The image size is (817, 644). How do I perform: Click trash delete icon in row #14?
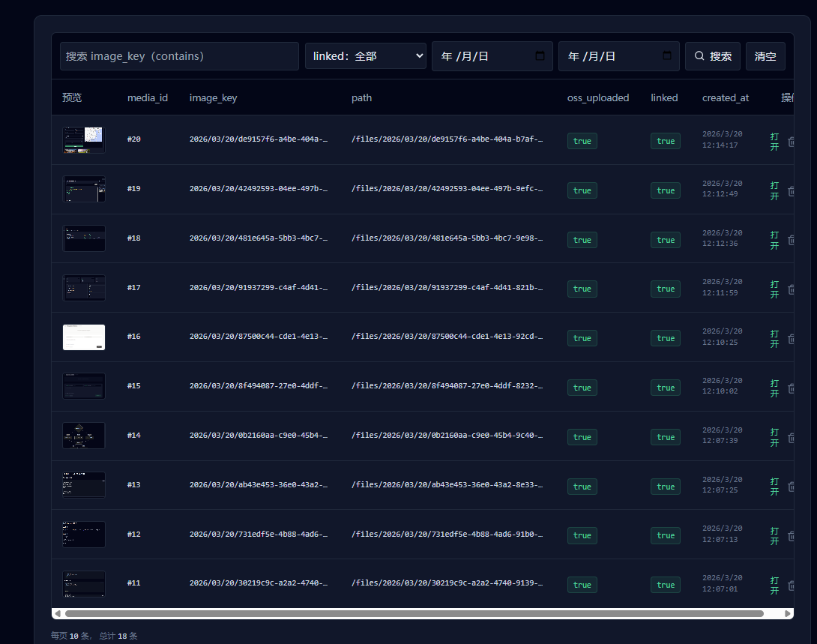(791, 438)
